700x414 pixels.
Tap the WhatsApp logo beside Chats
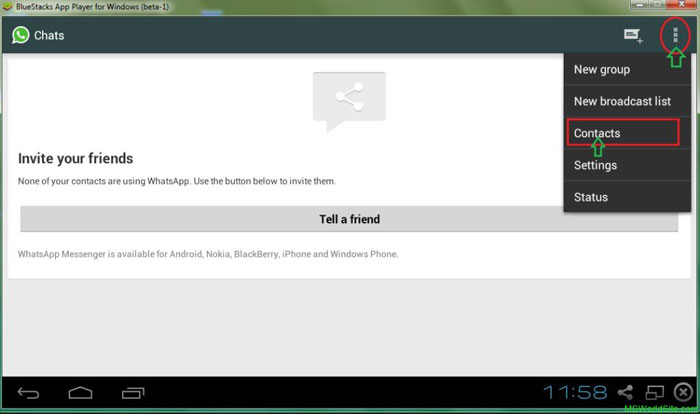click(21, 35)
